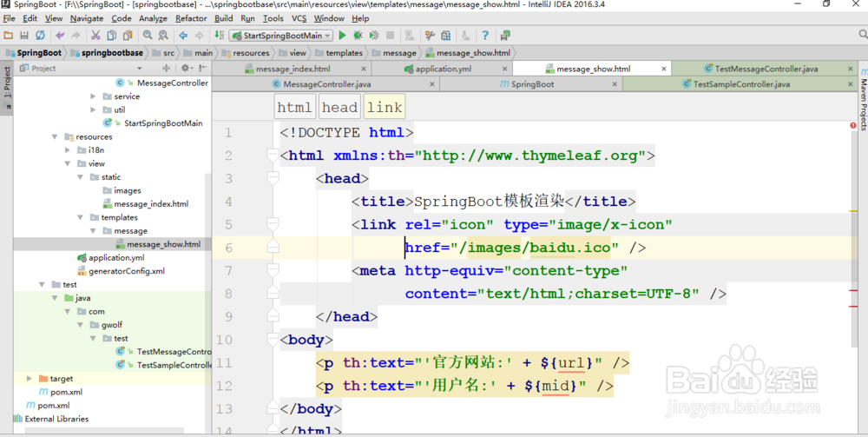Image resolution: width=868 pixels, height=437 pixels.
Task: Click the rightmost green toolbar icon
Action: (505, 36)
